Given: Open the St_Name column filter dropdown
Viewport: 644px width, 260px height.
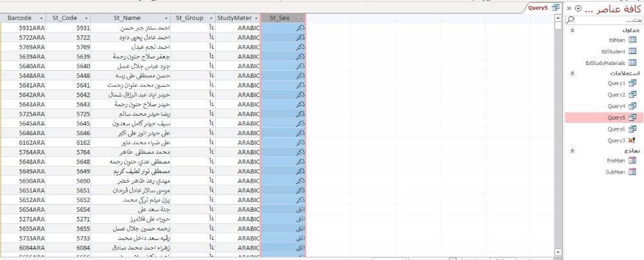Looking at the screenshot, I should click(166, 18).
